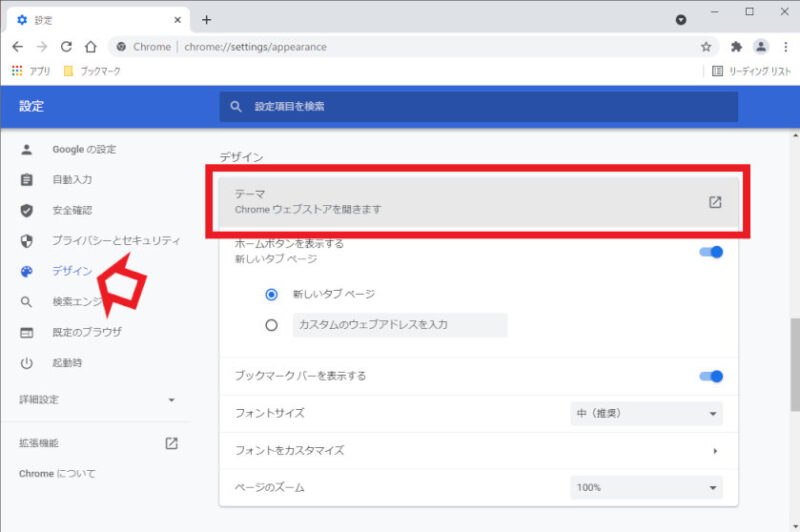
Task: Click the search engine magnifier icon in sidebar
Action: coord(27,302)
